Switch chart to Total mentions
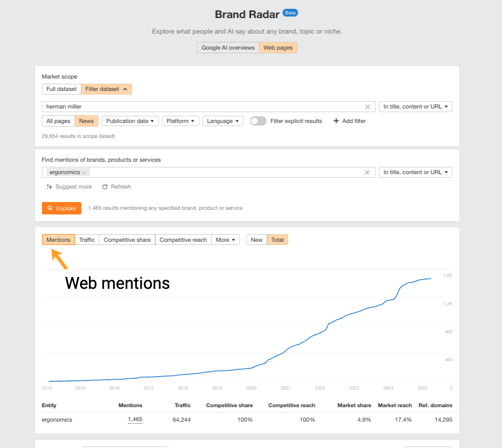Screen dimensions: 502x448 [278, 240]
